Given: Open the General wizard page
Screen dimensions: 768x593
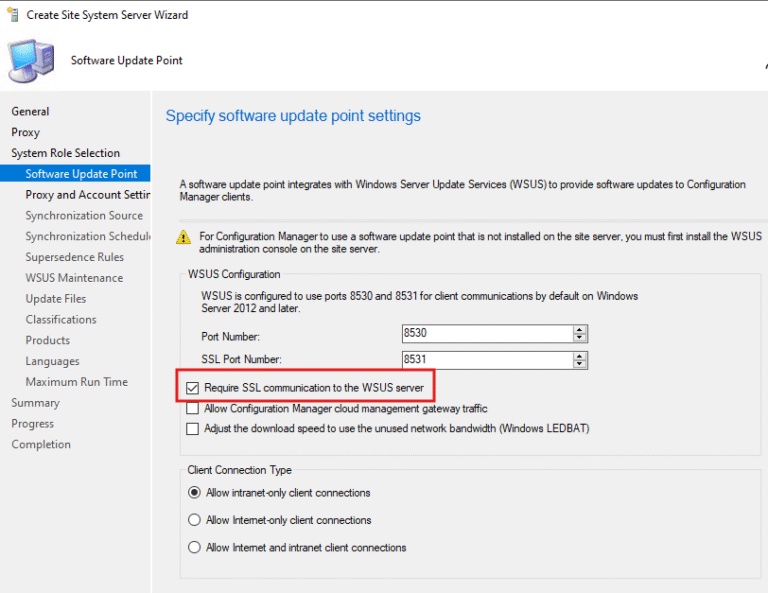Looking at the screenshot, I should [x=30, y=111].
